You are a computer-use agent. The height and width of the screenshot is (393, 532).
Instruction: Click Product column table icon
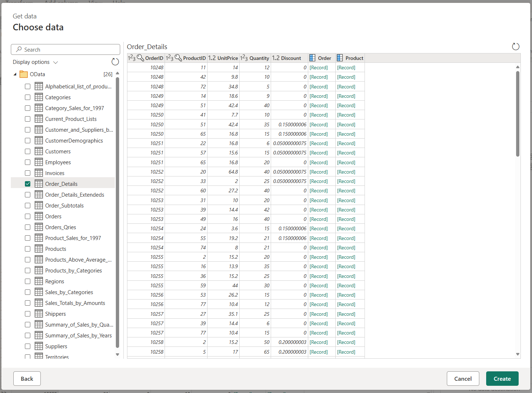[x=340, y=58]
